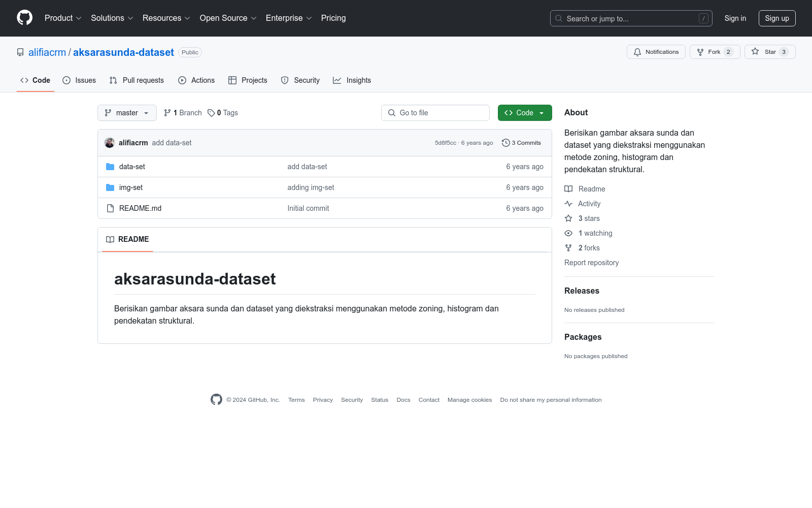Click the Packages heading link

pyautogui.click(x=583, y=337)
